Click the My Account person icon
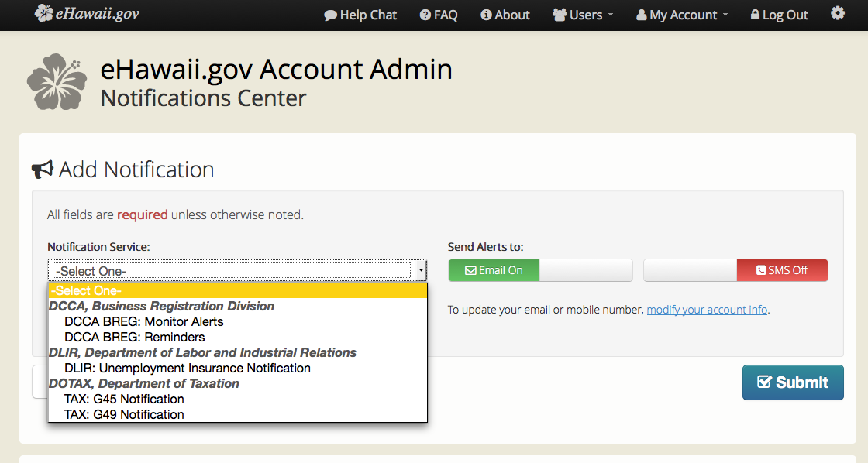Screen dimensions: 868x463 point(641,15)
